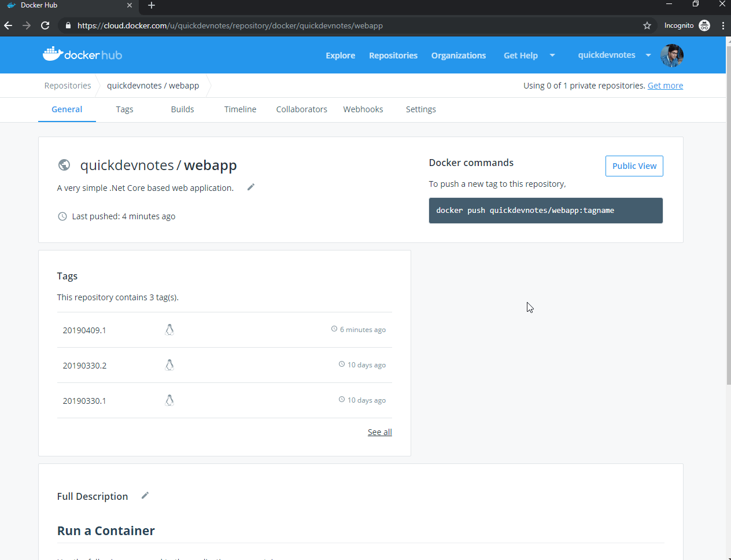
Task: Click the Linux icon for tag 20190330.2
Action: coord(169,365)
